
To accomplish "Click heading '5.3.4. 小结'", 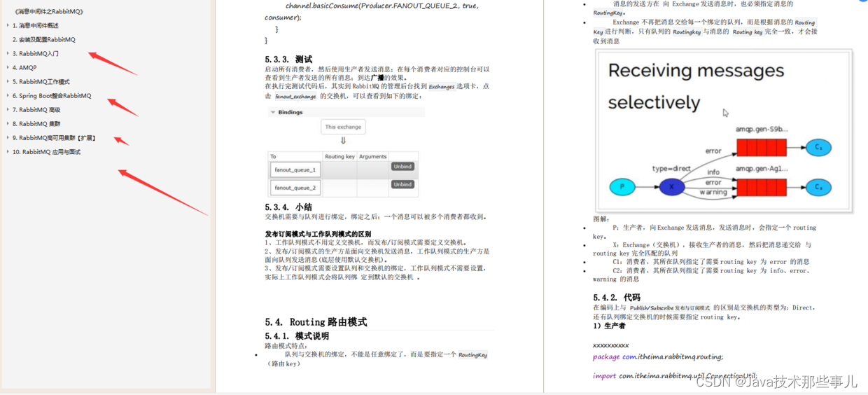I will [288, 207].
